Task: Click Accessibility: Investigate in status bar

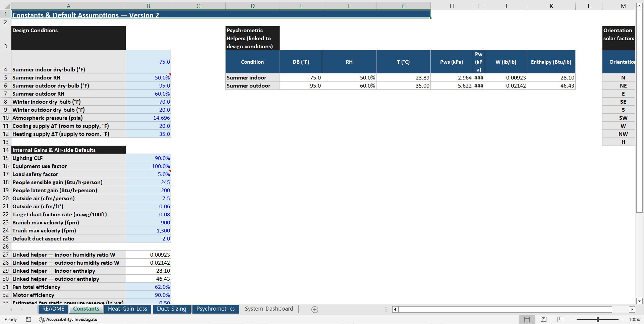Action: click(x=71, y=319)
